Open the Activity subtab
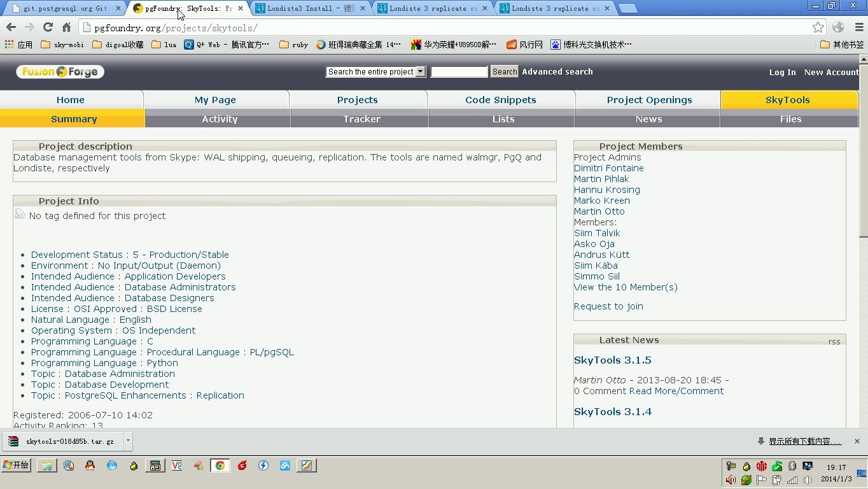 coord(220,119)
